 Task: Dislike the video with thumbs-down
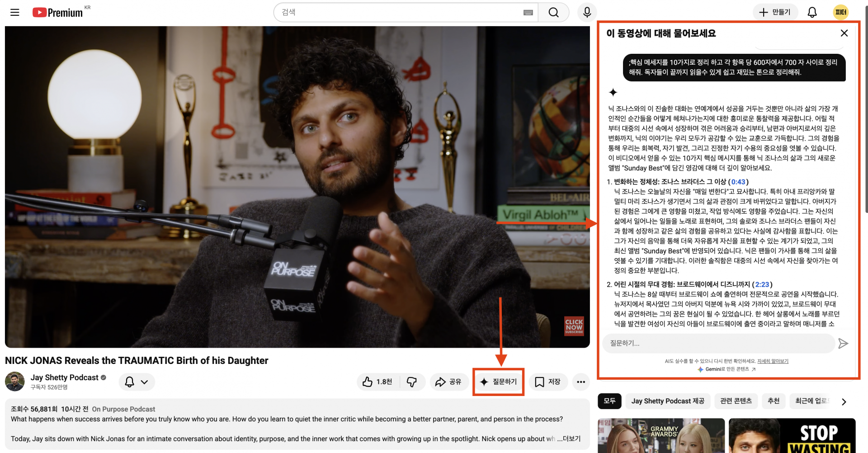(x=412, y=382)
